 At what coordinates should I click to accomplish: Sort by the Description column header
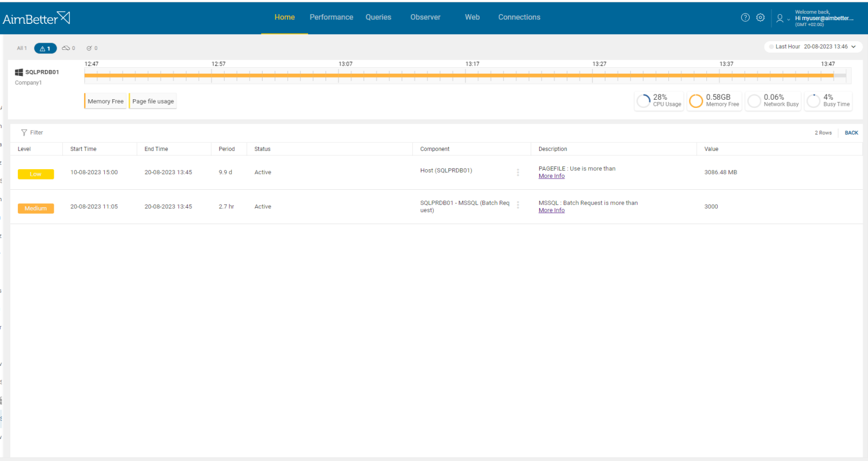553,149
